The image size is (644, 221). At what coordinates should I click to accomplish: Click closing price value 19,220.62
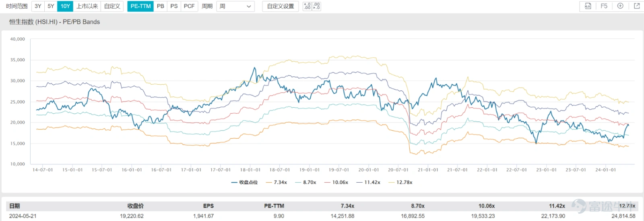pyautogui.click(x=132, y=216)
